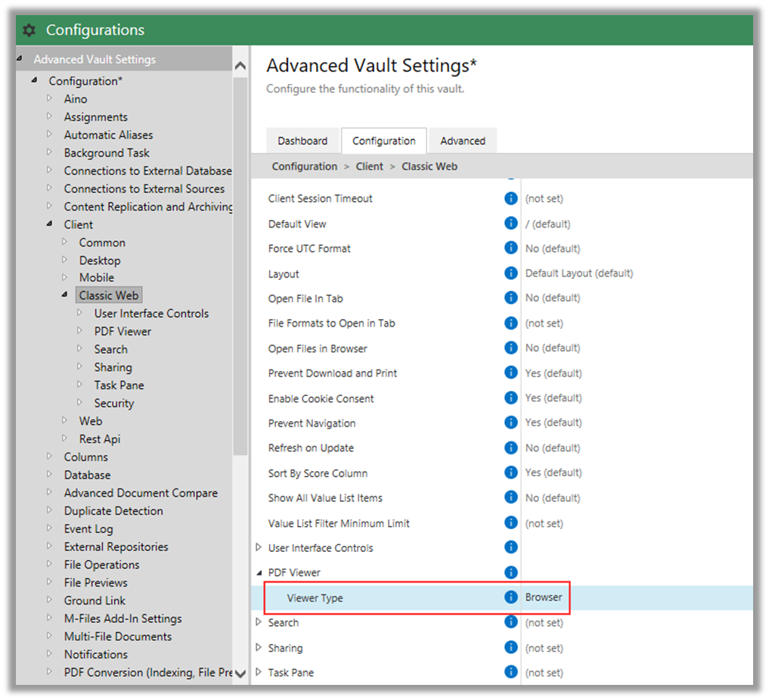
Task: Show info for Refresh on Update
Action: click(510, 448)
